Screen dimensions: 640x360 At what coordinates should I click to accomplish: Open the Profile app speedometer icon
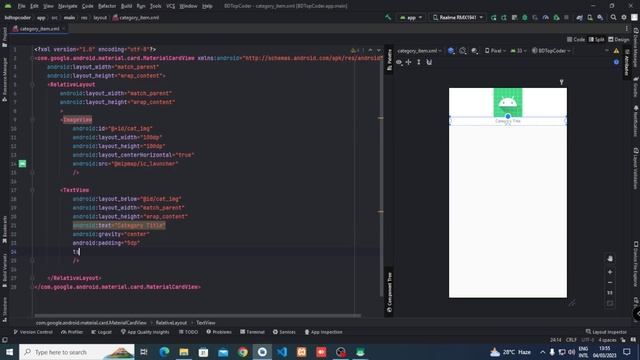tap(546, 18)
